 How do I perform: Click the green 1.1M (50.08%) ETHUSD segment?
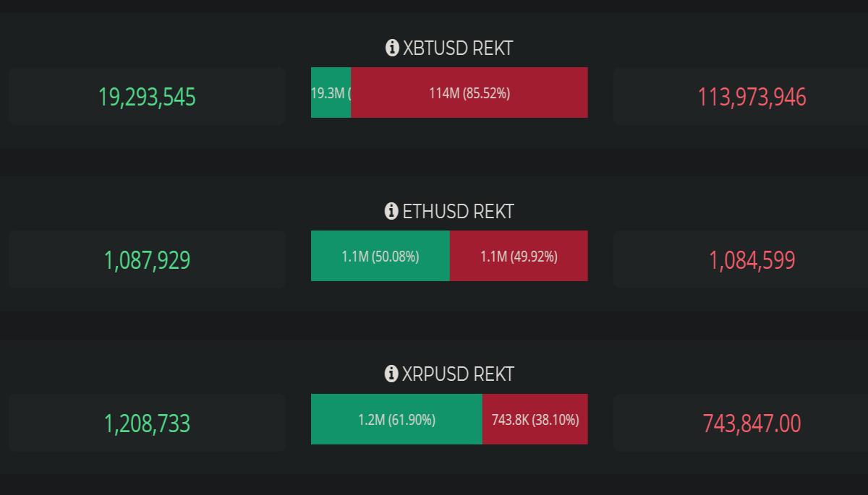pos(380,256)
